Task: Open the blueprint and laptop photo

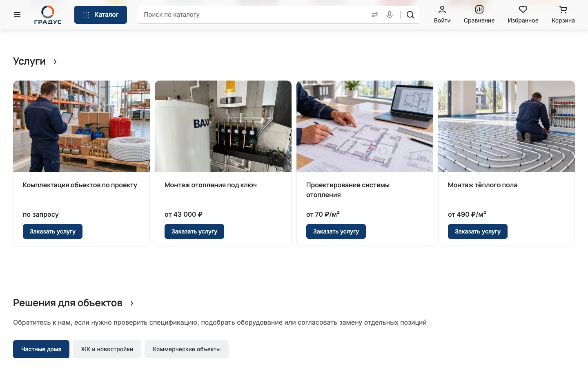Action: tap(365, 126)
